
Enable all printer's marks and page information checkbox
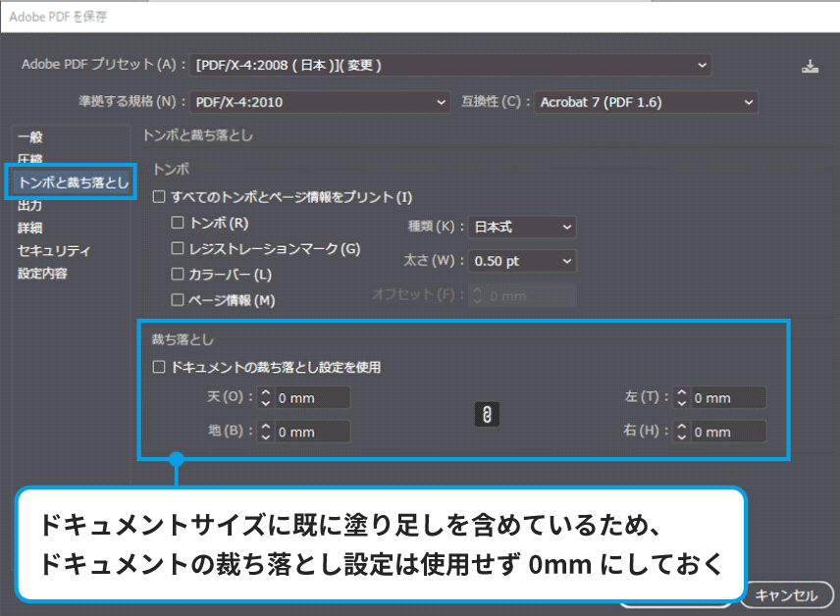159,197
